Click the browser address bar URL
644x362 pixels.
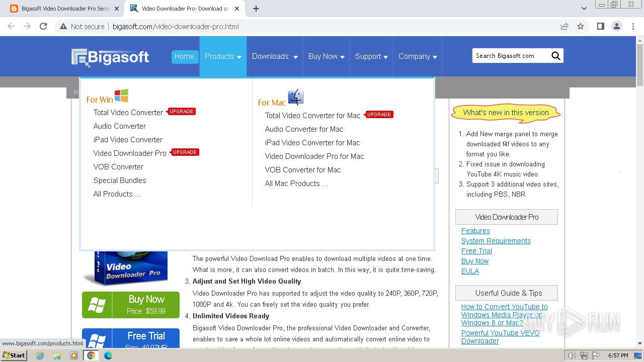(176, 27)
